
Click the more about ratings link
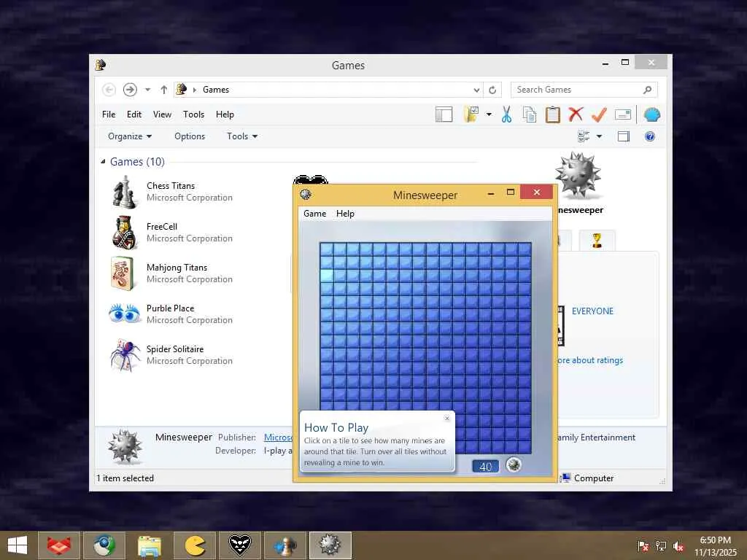click(x=590, y=360)
